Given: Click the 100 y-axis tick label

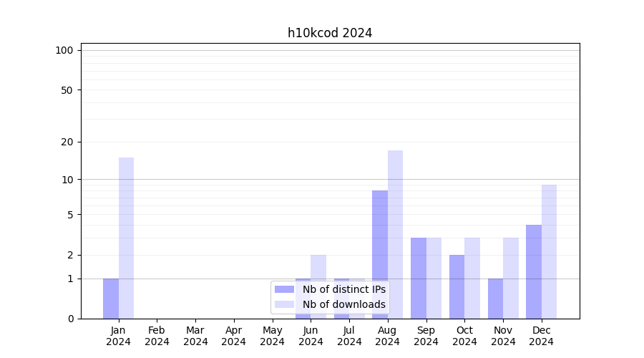Looking at the screenshot, I should 64,50.
